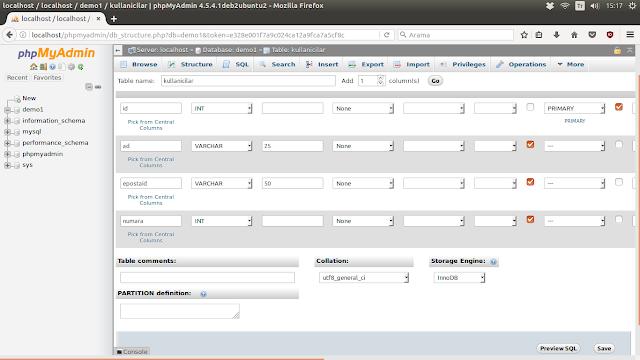Screen dimensions: 640x360
Task: Click the green reload navigation icon
Action: 81,67
